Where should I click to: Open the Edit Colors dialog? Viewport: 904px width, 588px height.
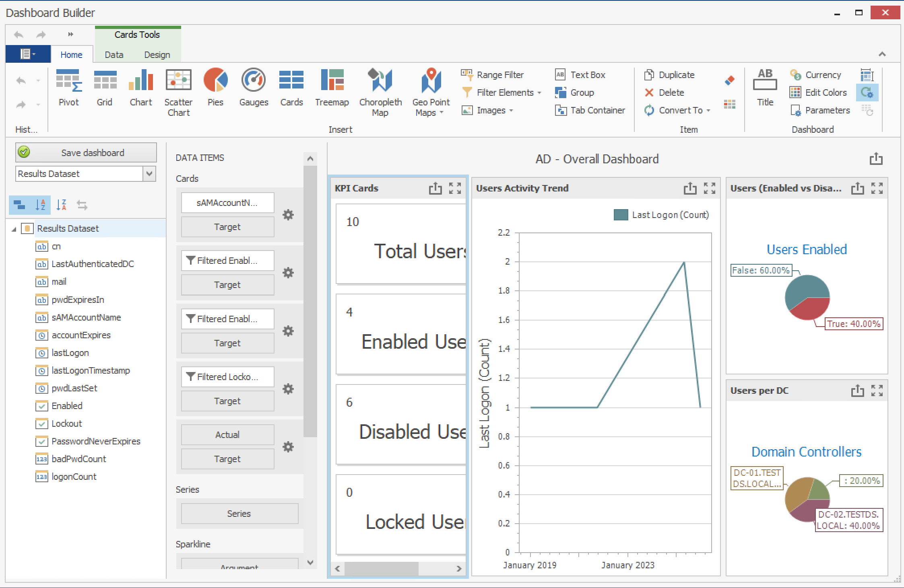818,93
